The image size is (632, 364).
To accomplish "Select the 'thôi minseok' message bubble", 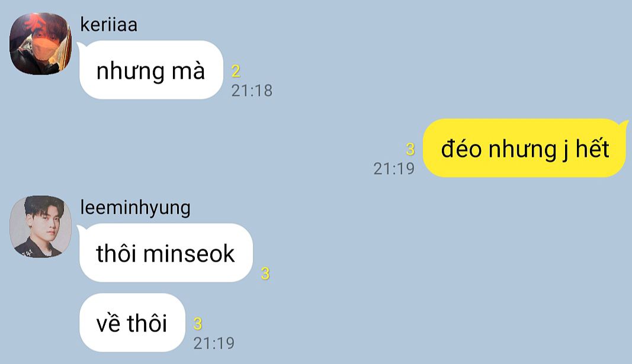I will (166, 253).
